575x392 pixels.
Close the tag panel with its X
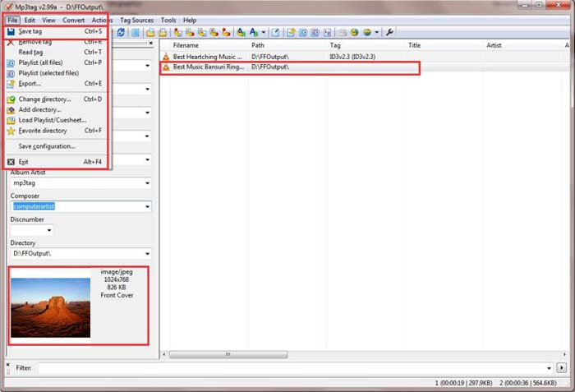click(150, 43)
